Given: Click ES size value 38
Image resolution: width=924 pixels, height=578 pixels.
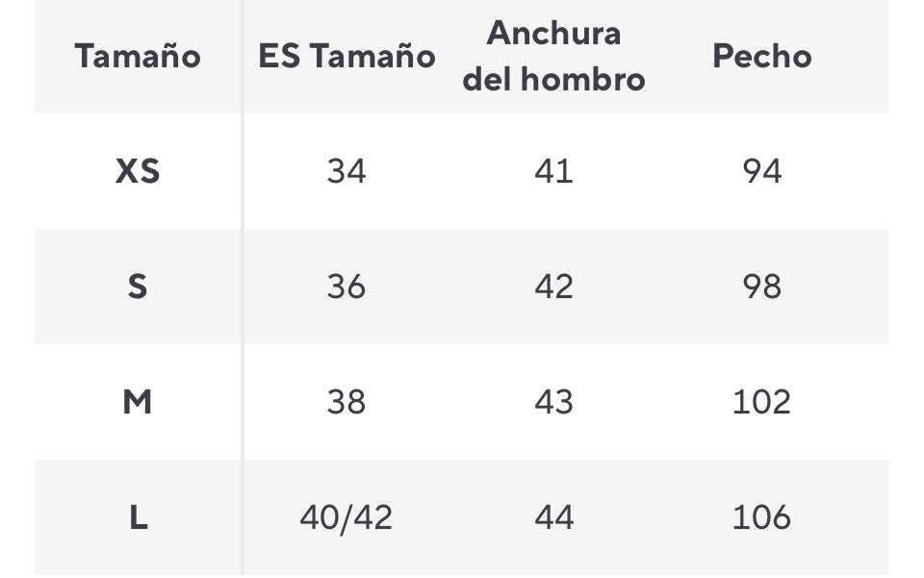Looking at the screenshot, I should pos(346,402).
